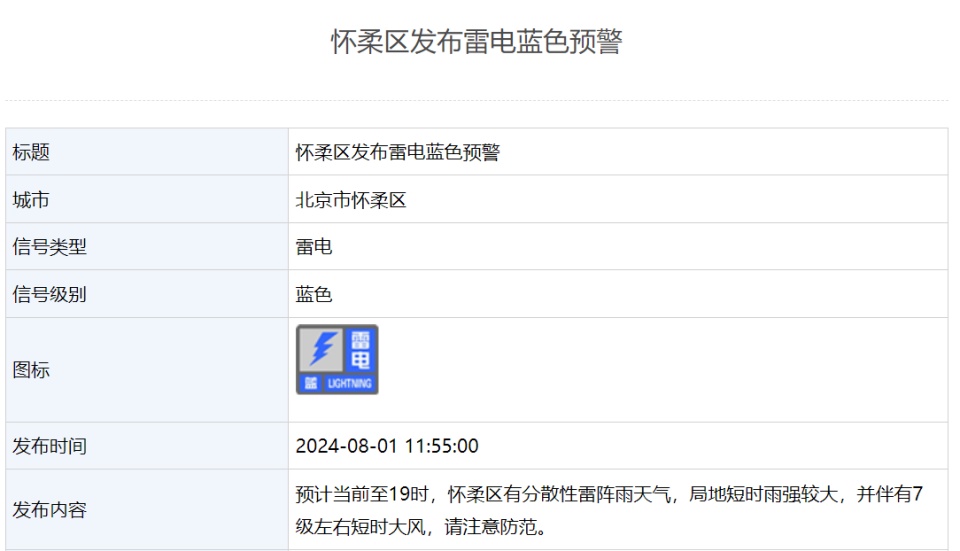Screen dimensions: 960x551
Task: Click the 信号类型 row label
Action: tap(49, 247)
